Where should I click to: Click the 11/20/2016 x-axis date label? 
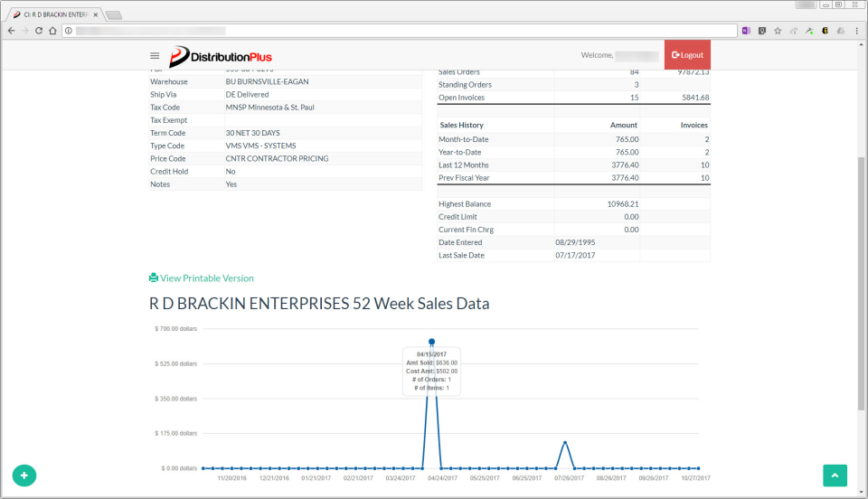[232, 478]
